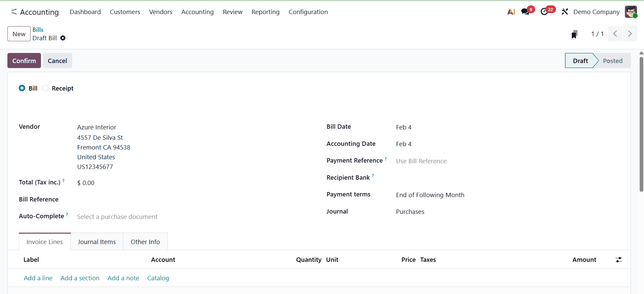Image resolution: width=644 pixels, height=294 pixels.
Task: Open the Customers menu
Action: tap(125, 12)
